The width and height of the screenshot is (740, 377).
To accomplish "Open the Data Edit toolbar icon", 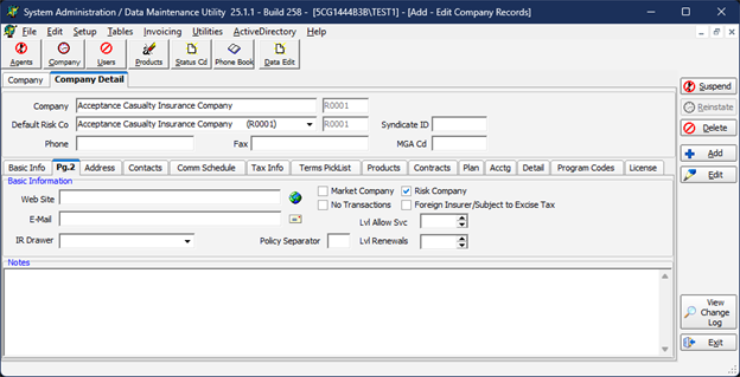I will point(279,54).
